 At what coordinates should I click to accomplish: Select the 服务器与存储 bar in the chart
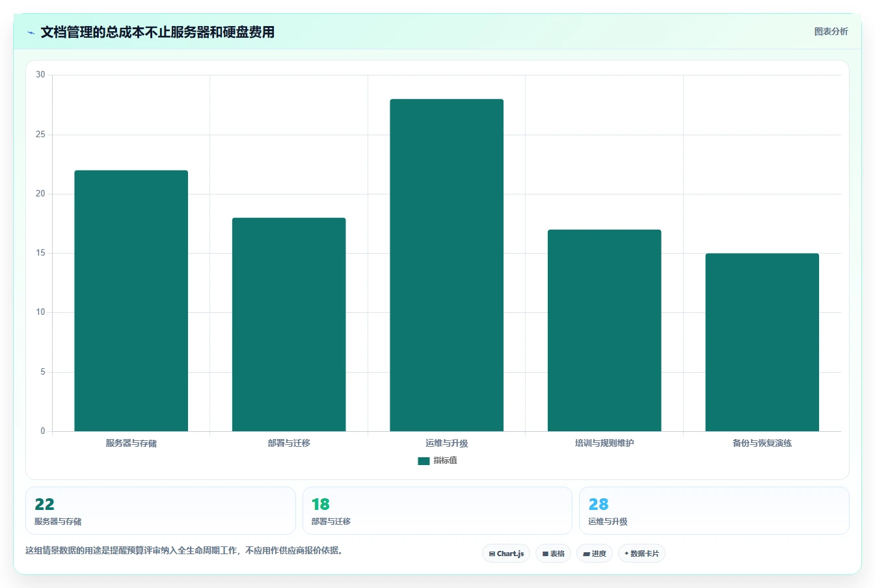[x=131, y=301]
